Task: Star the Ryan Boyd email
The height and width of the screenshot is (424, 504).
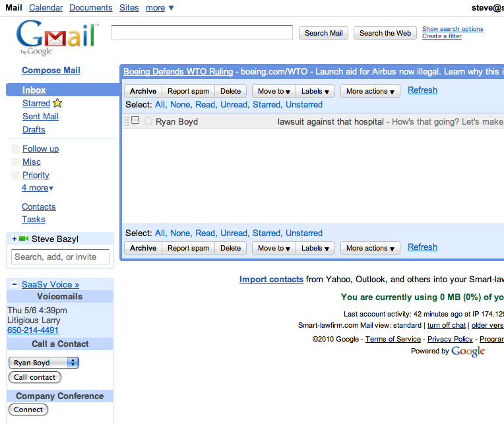Action: coord(148,121)
